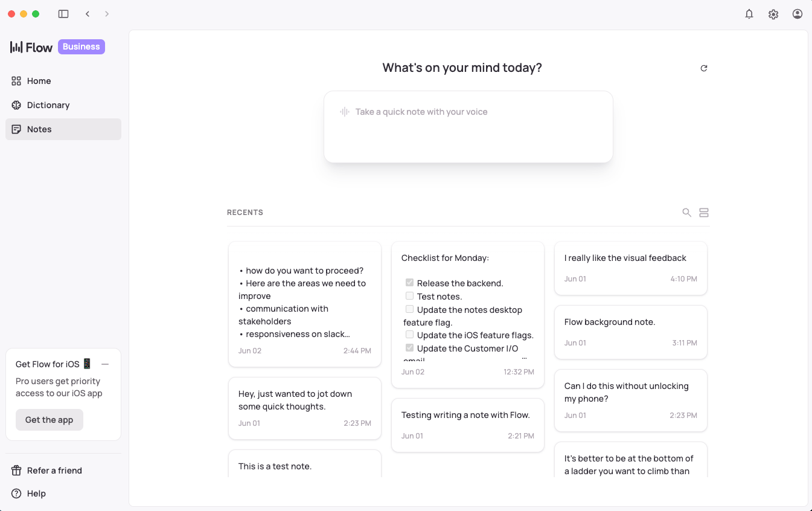Go back using the left chevron

[88, 13]
